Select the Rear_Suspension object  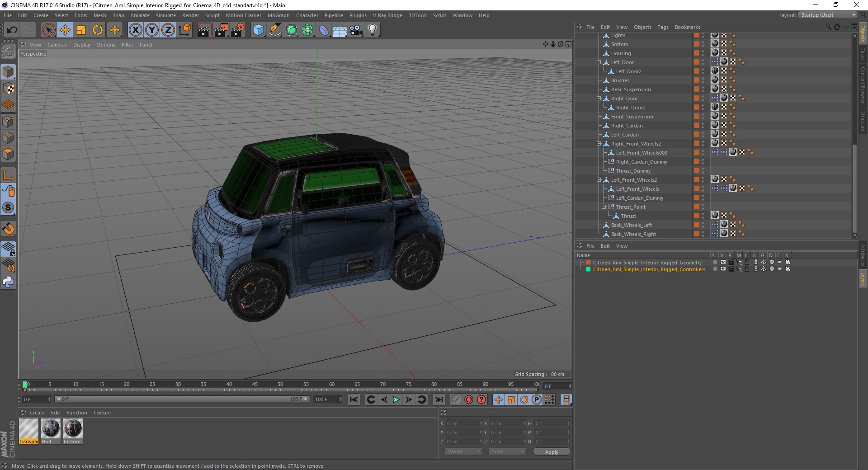tap(631, 89)
